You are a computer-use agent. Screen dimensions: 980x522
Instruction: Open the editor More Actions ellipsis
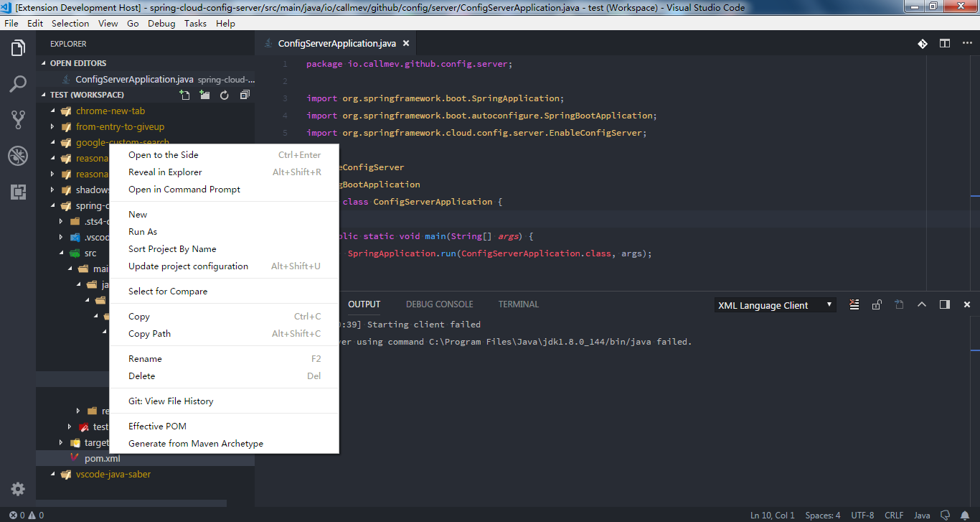pos(966,44)
